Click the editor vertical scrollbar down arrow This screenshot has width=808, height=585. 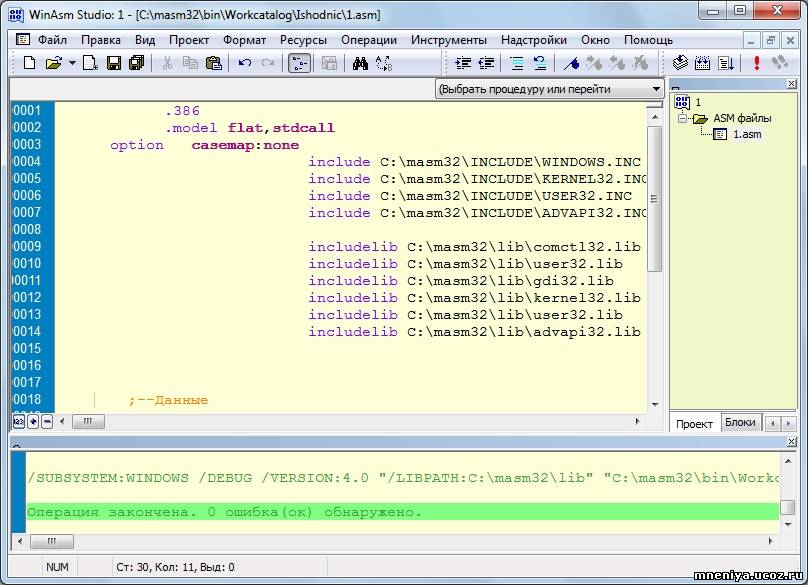point(655,405)
